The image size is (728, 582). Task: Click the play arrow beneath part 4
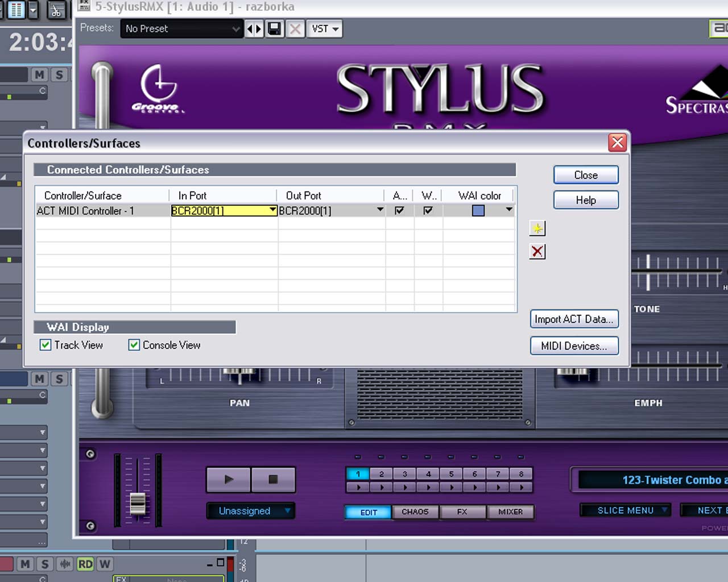point(428,487)
